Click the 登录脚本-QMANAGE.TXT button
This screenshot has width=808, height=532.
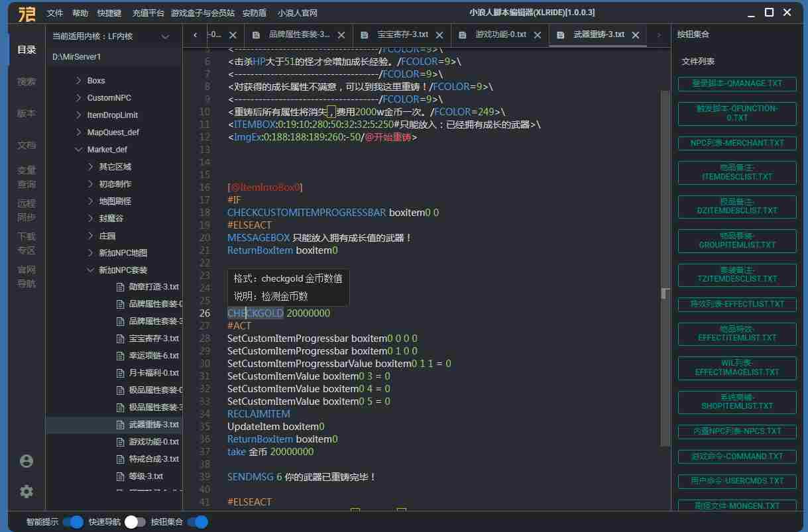click(736, 84)
